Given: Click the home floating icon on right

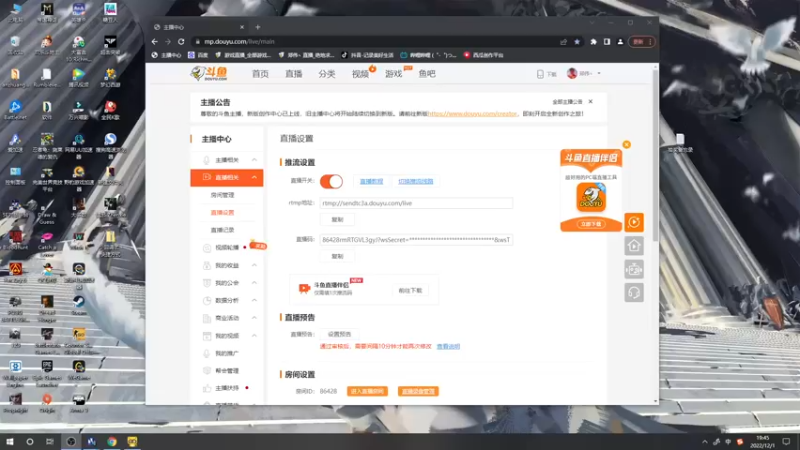Looking at the screenshot, I should (634, 246).
